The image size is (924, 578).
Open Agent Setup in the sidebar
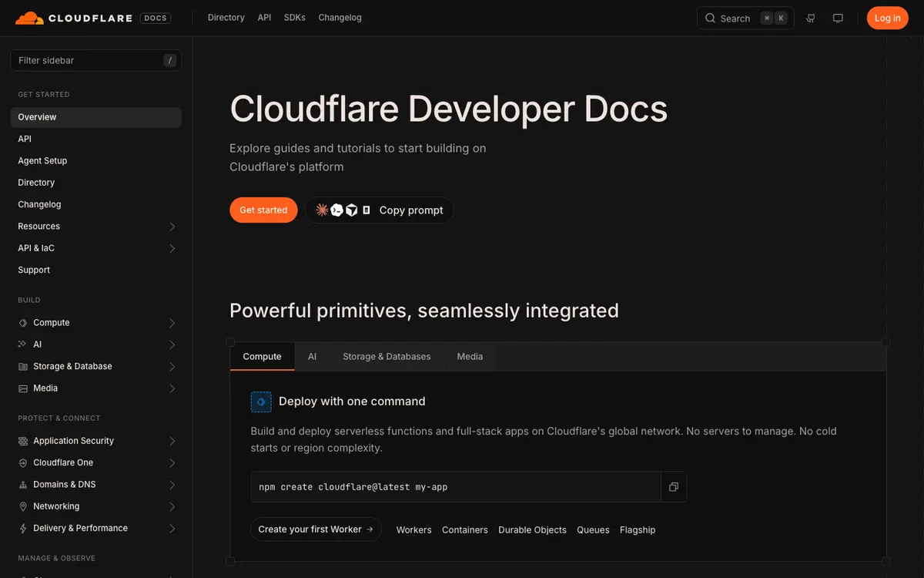pyautogui.click(x=96, y=161)
